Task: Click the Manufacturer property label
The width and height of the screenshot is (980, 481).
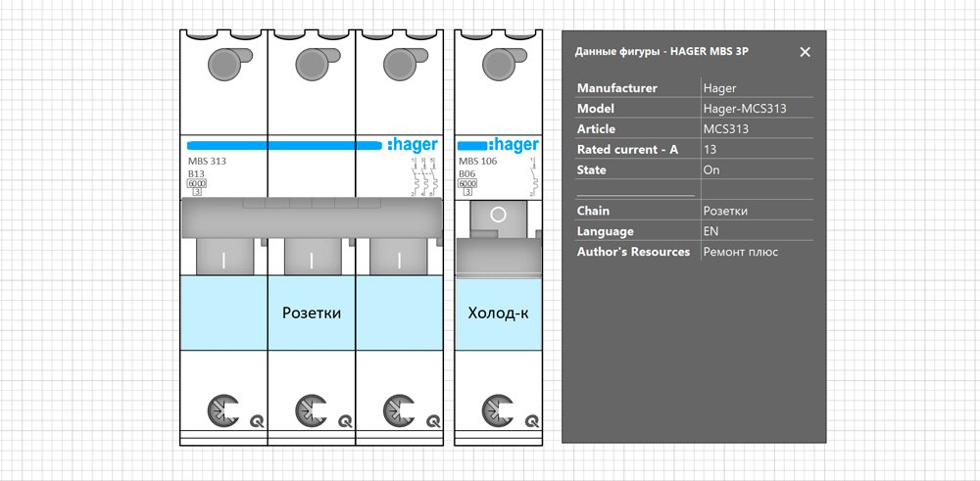Action: pyautogui.click(x=616, y=88)
